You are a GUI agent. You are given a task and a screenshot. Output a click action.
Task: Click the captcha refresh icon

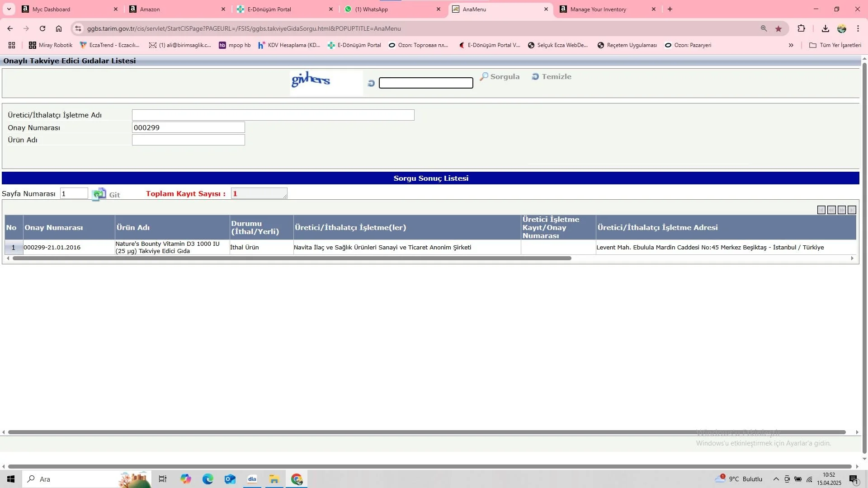[x=371, y=83]
